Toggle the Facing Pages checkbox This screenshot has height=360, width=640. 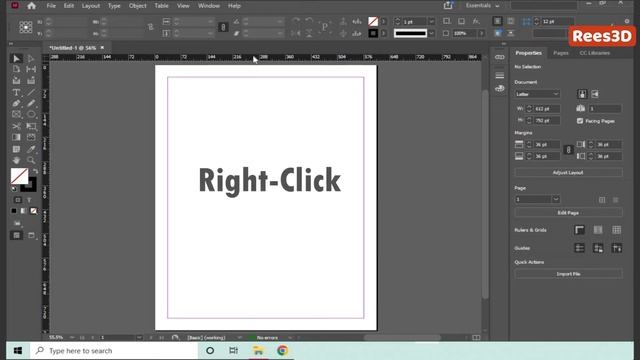pyautogui.click(x=580, y=121)
